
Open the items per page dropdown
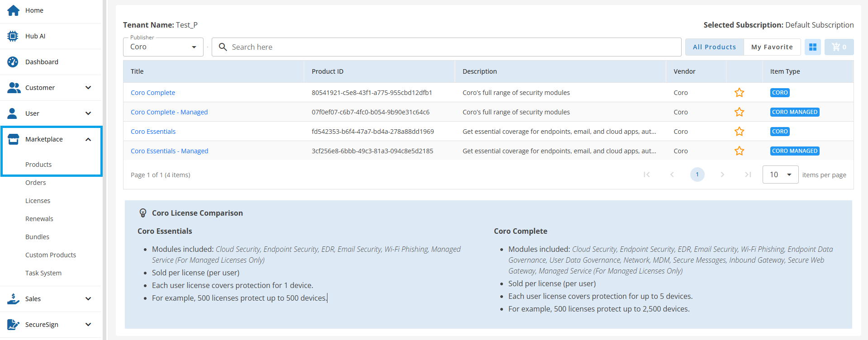pyautogui.click(x=780, y=175)
